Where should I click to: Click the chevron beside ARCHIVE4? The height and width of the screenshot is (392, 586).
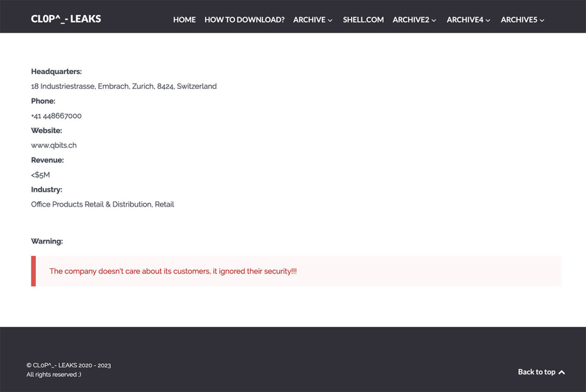[x=488, y=21]
